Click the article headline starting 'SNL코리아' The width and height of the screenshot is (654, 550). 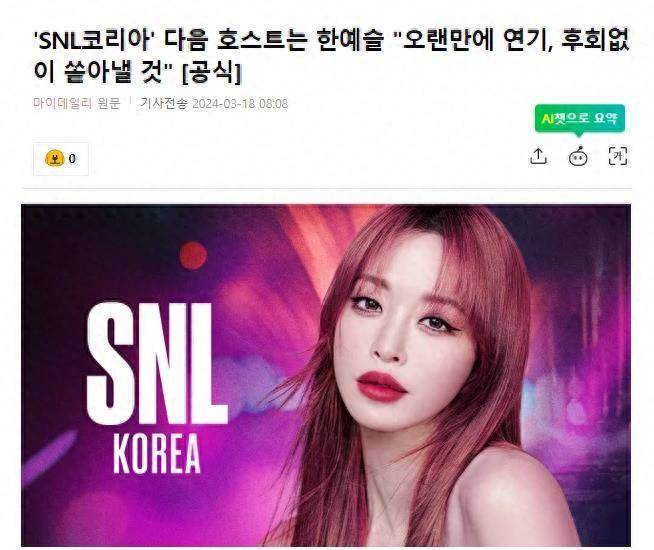331,56
